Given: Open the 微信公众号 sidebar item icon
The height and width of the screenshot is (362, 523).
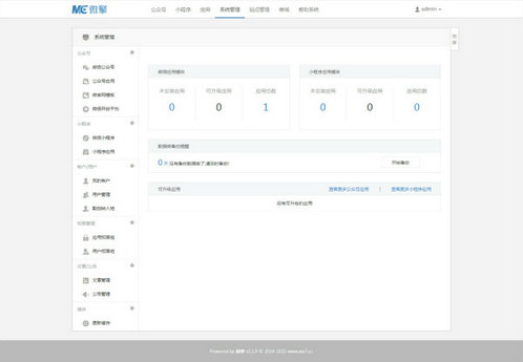Looking at the screenshot, I should (x=86, y=67).
